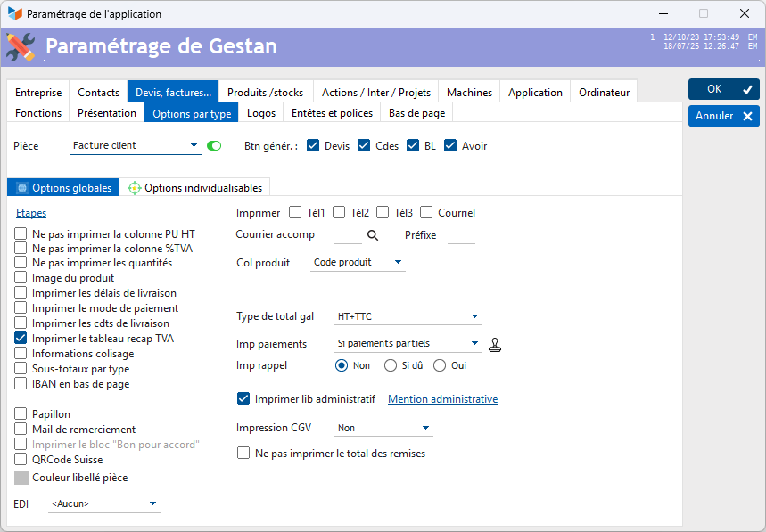Switch to the Produits /stocks tab
The width and height of the screenshot is (766, 532).
point(265,92)
